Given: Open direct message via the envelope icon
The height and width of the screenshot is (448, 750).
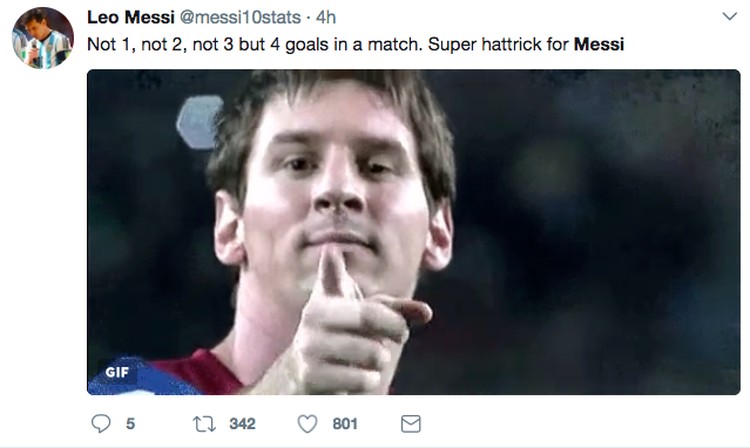Looking at the screenshot, I should (x=410, y=424).
